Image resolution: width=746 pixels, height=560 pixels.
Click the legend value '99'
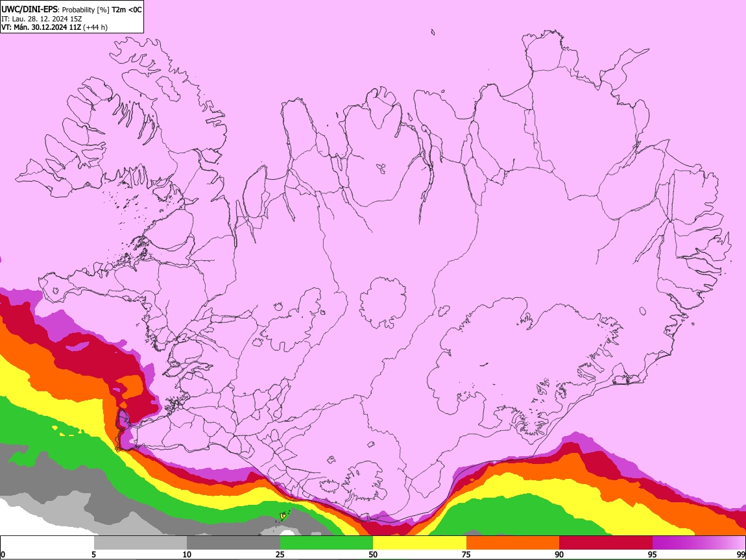pyautogui.click(x=740, y=554)
